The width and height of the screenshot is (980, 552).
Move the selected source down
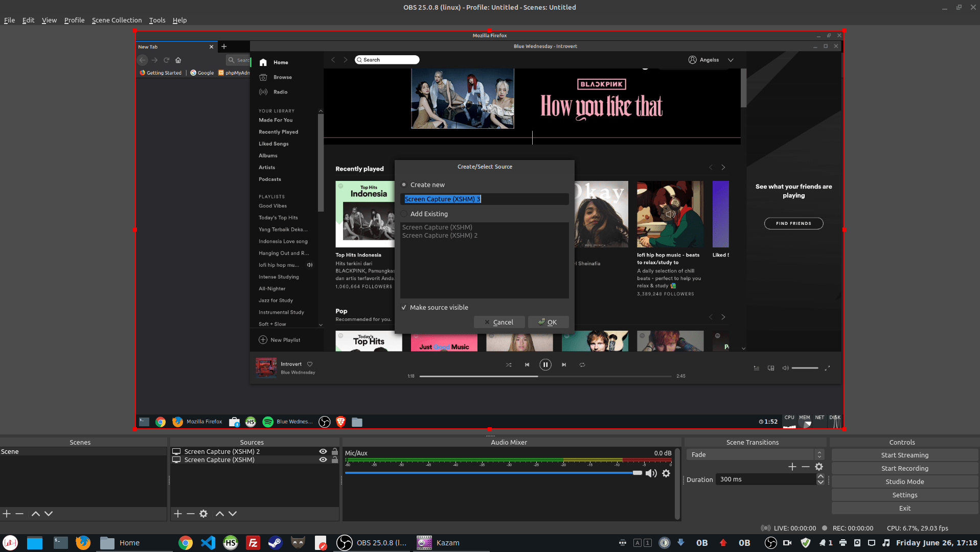[233, 514]
